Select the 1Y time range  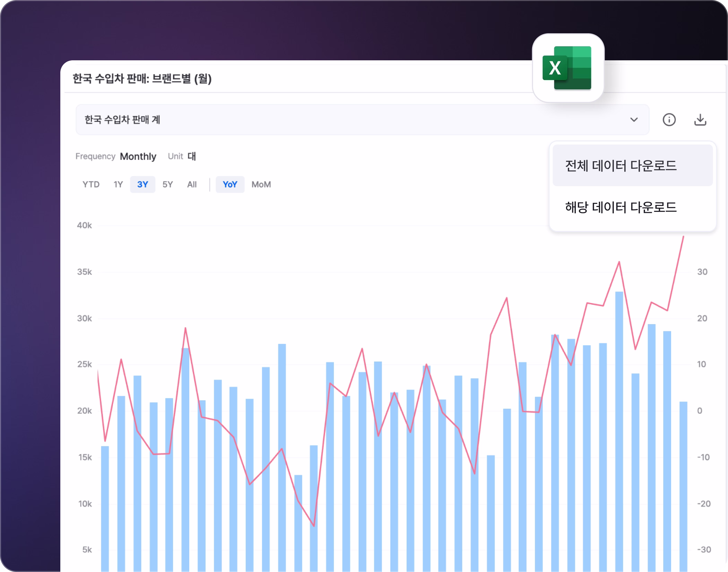click(x=118, y=184)
